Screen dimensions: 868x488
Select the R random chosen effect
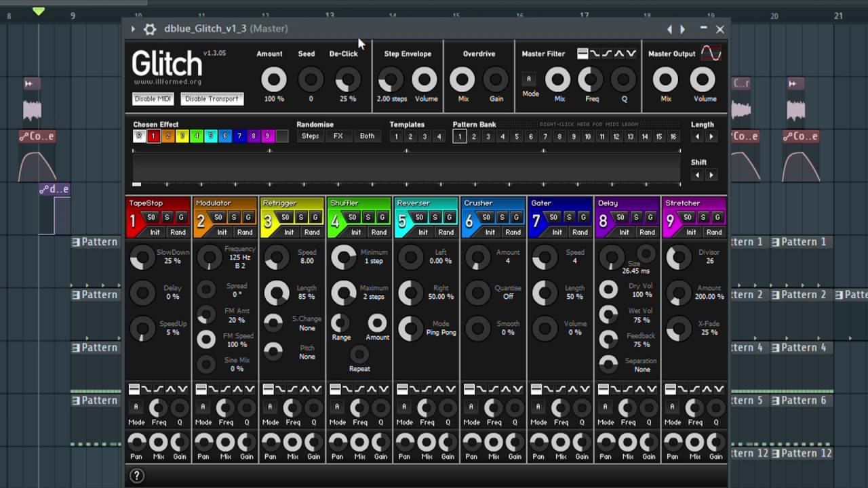pyautogui.click(x=139, y=136)
